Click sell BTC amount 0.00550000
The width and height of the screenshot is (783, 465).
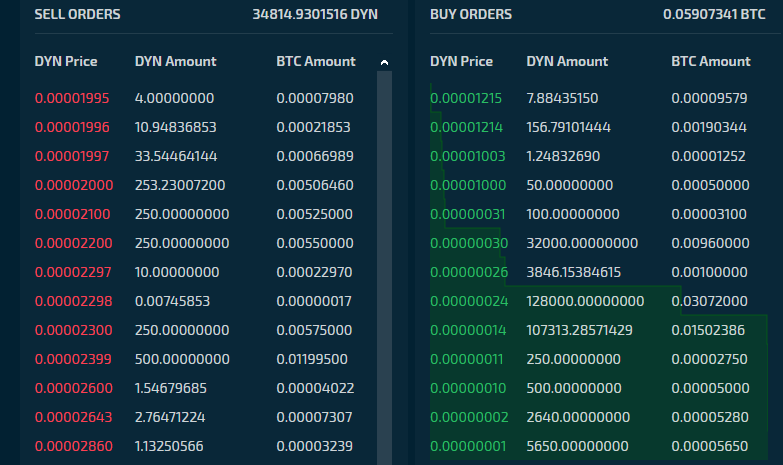[315, 243]
